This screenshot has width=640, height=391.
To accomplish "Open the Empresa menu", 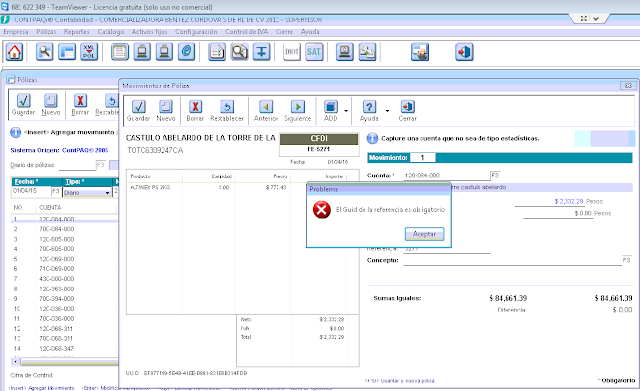I will [x=16, y=32].
